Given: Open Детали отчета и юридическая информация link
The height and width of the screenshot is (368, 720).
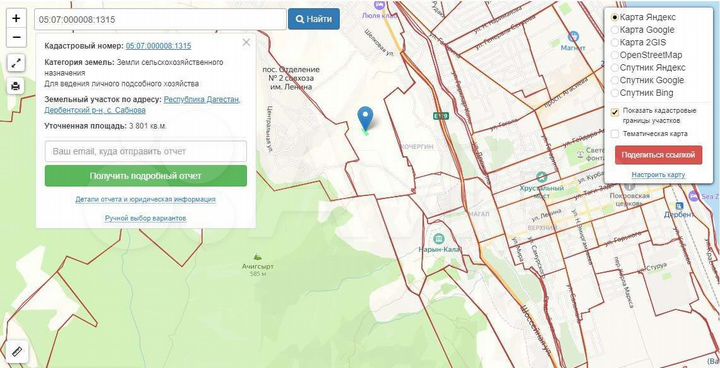Looking at the screenshot, I should pos(146,199).
